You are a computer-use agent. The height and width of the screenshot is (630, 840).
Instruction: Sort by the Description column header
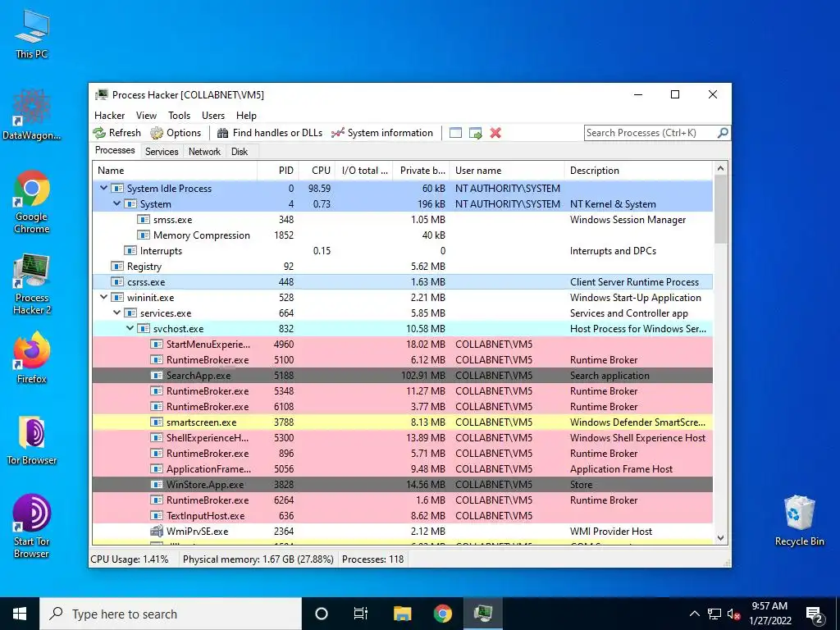coord(638,171)
